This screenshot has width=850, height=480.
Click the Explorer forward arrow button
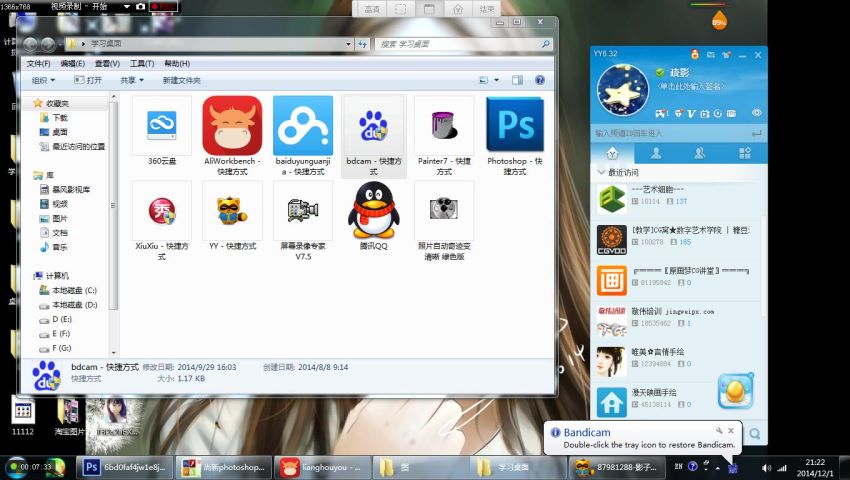[48, 44]
